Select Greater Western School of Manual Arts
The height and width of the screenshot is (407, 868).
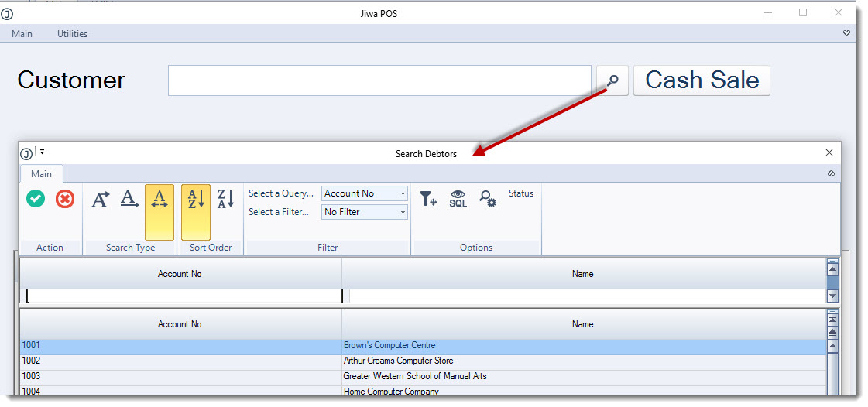584,378
